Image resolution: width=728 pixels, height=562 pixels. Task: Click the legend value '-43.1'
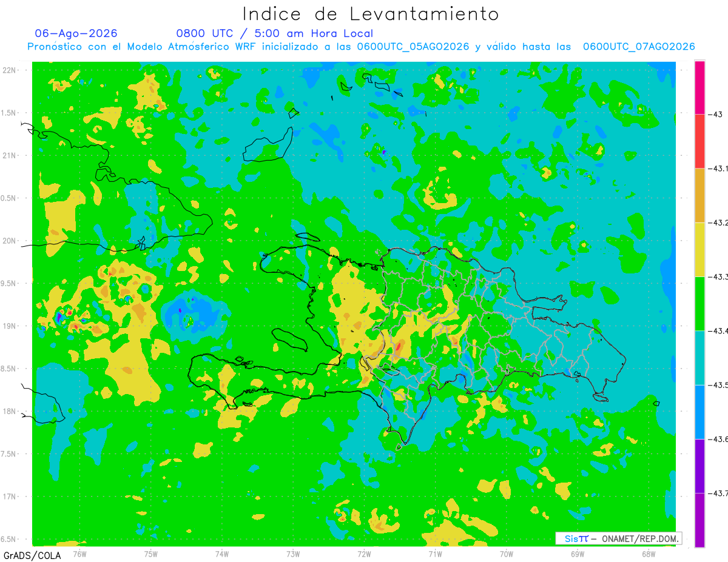(x=718, y=169)
